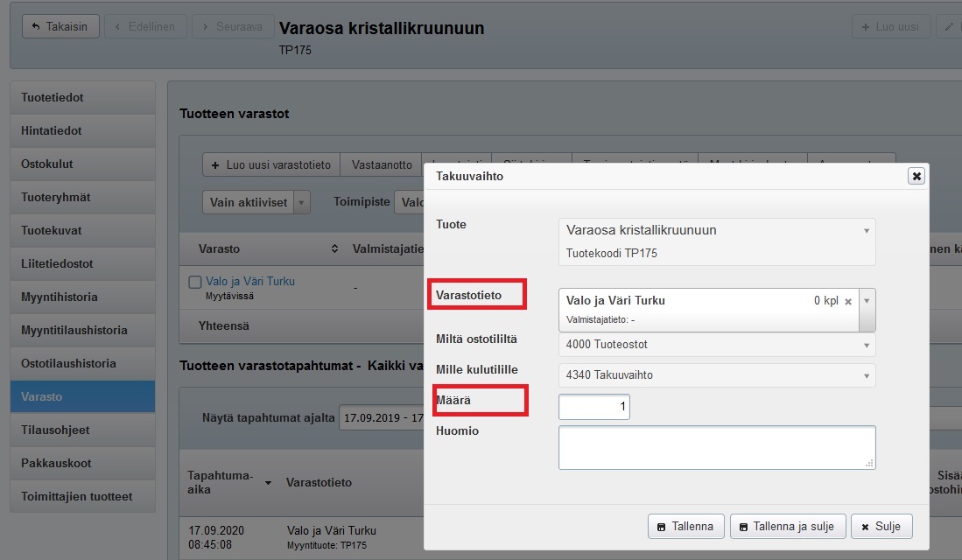Click the sort arrow by Tapahtuma-aika column
The width and height of the screenshot is (962, 560).
coord(268,483)
